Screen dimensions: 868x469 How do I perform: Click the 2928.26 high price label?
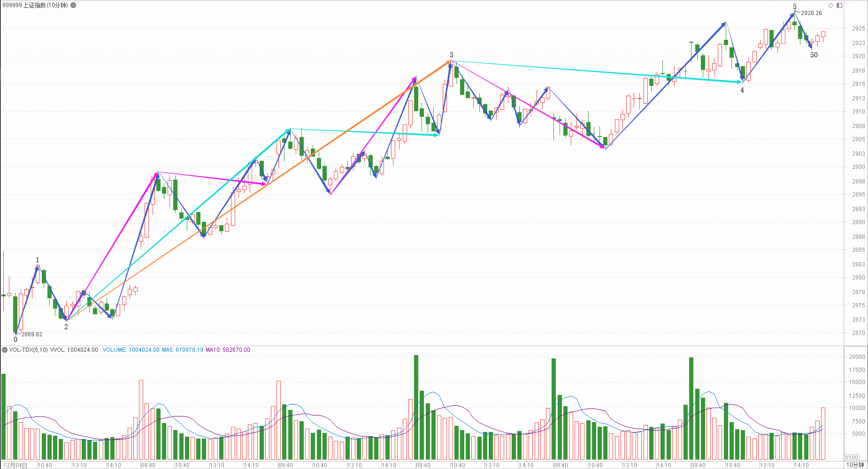811,13
